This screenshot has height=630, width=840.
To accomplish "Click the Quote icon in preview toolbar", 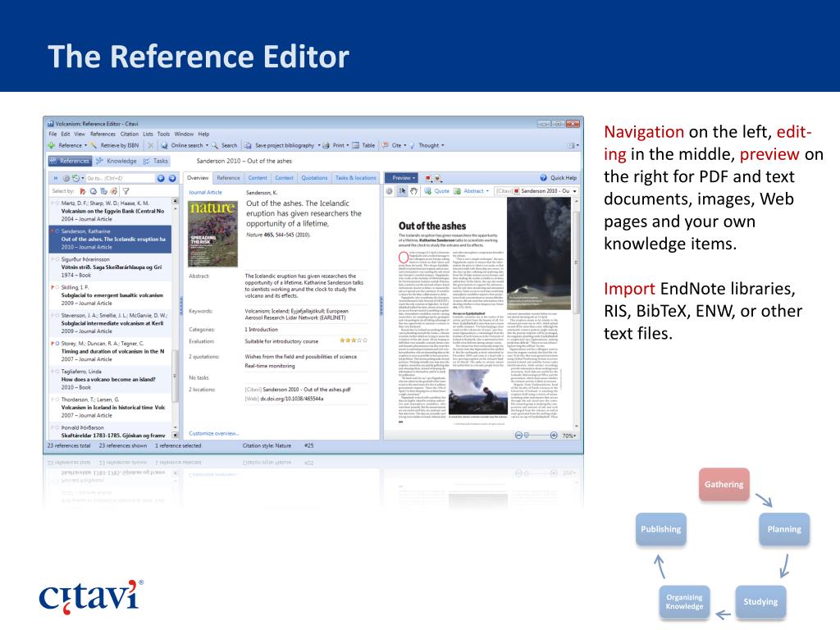I will point(427,191).
